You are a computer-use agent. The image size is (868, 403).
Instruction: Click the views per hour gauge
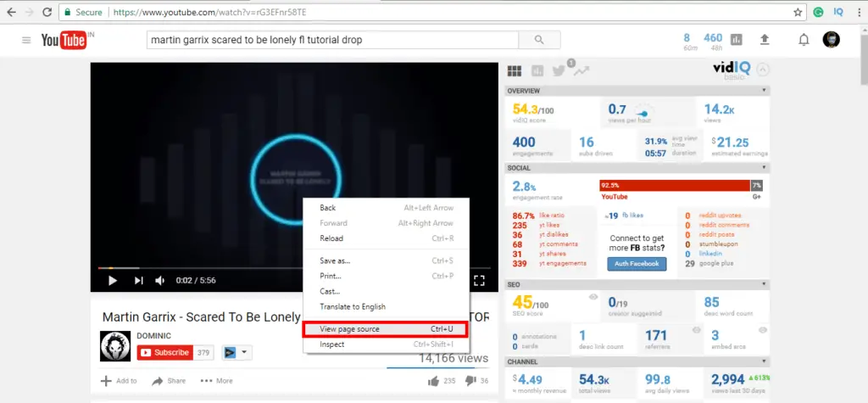643,111
